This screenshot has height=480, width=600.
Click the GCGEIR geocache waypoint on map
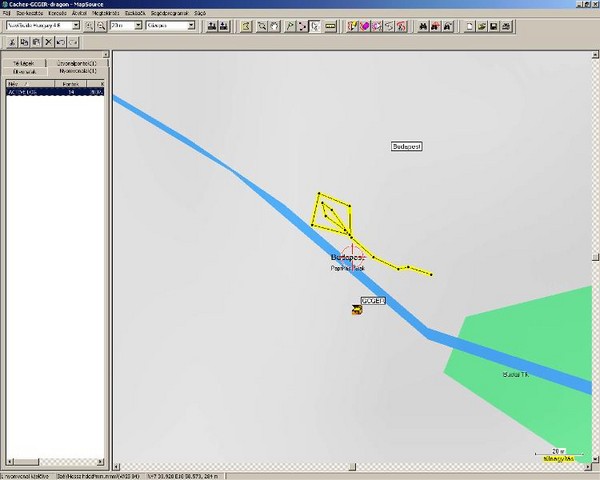coord(357,311)
